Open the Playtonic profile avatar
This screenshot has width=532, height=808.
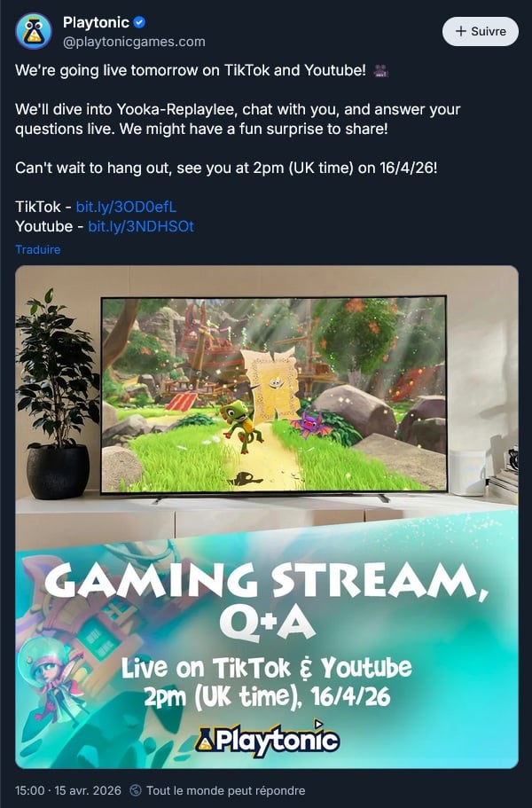34,31
